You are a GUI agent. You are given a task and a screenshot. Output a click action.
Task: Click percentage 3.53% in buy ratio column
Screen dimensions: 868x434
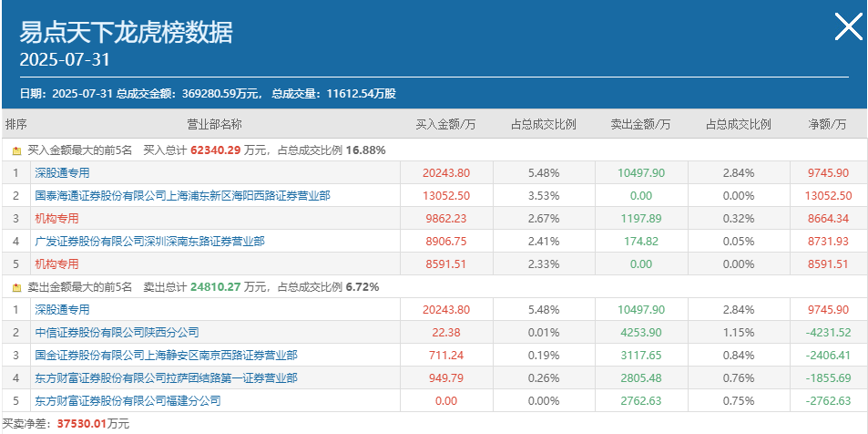tap(544, 196)
